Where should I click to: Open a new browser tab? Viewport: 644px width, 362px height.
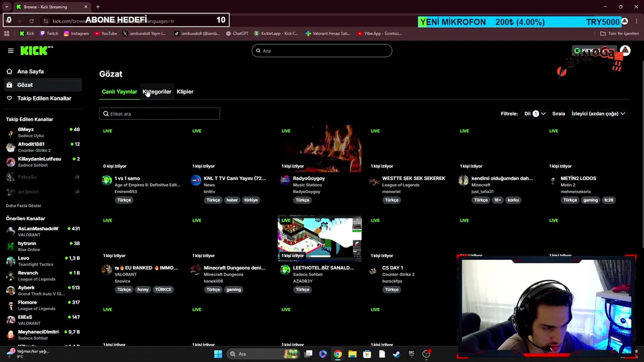click(98, 7)
